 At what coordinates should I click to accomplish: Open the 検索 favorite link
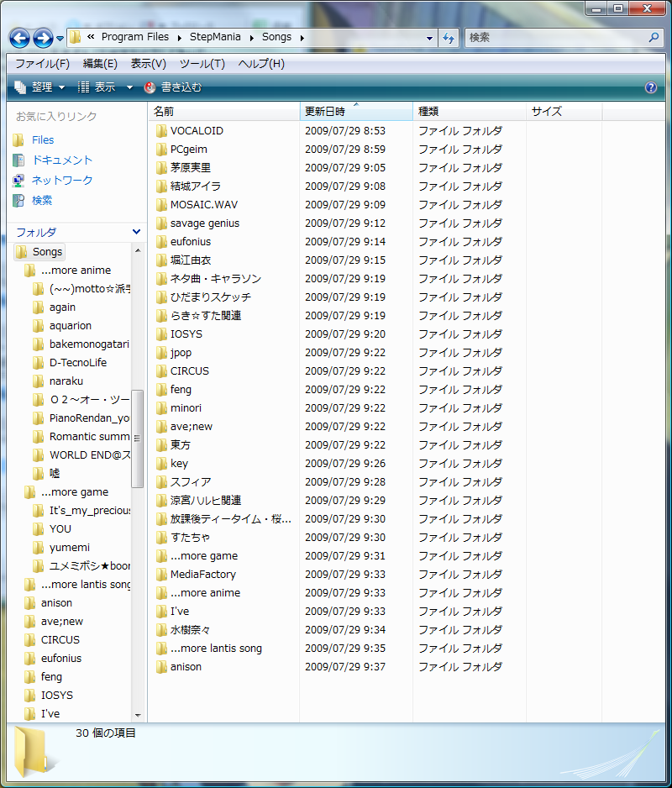(42, 200)
